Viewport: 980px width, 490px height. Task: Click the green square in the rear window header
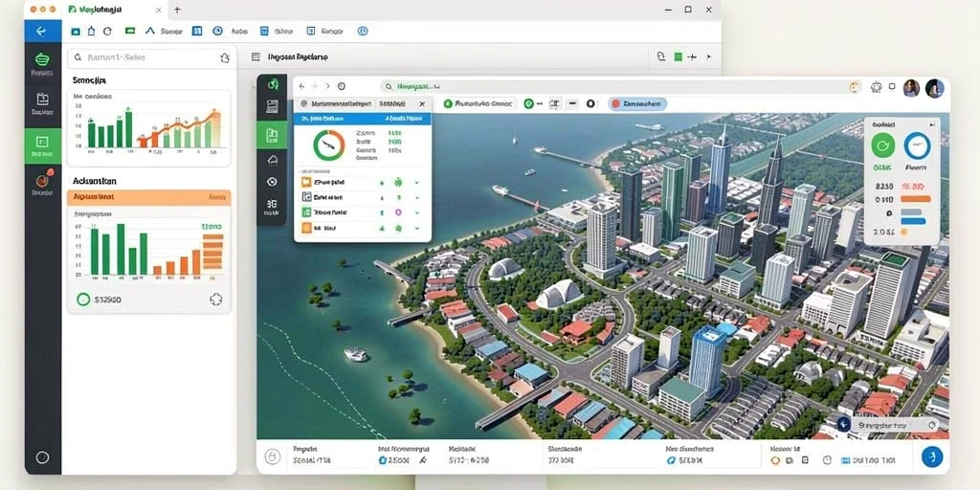point(678,56)
